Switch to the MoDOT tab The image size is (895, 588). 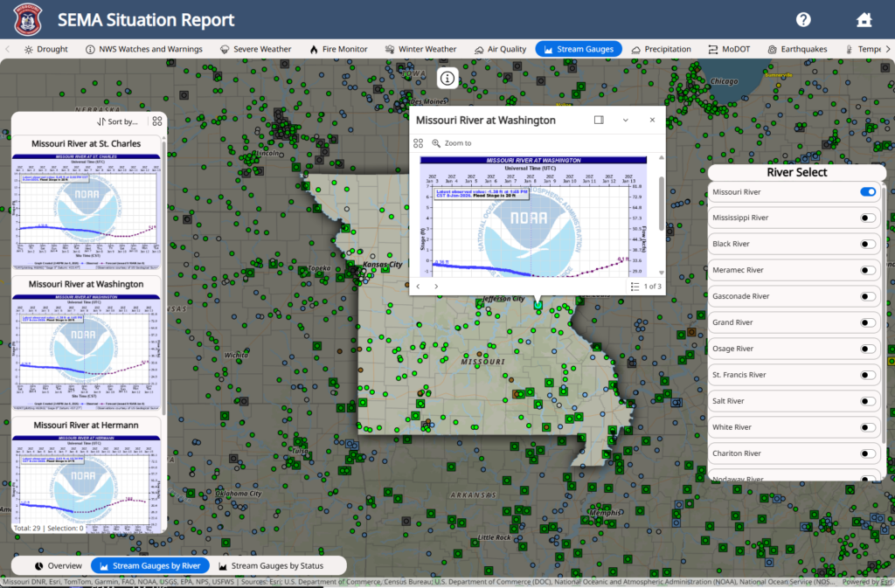pyautogui.click(x=729, y=49)
